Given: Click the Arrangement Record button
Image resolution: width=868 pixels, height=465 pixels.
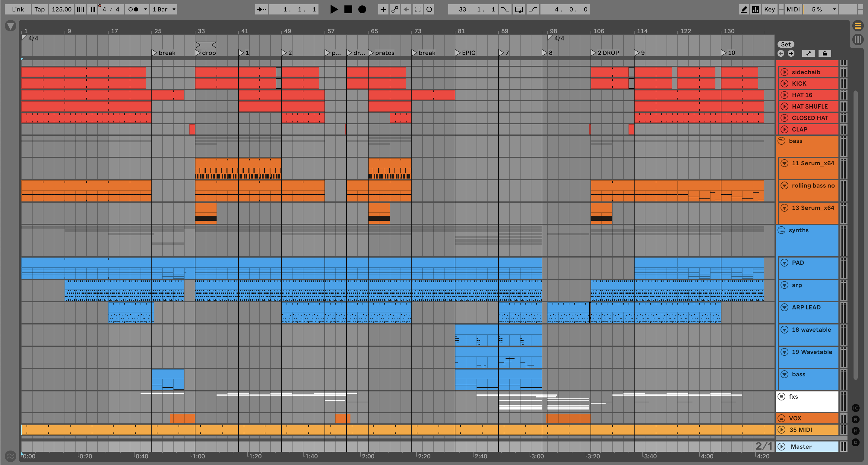Looking at the screenshot, I should [x=362, y=9].
